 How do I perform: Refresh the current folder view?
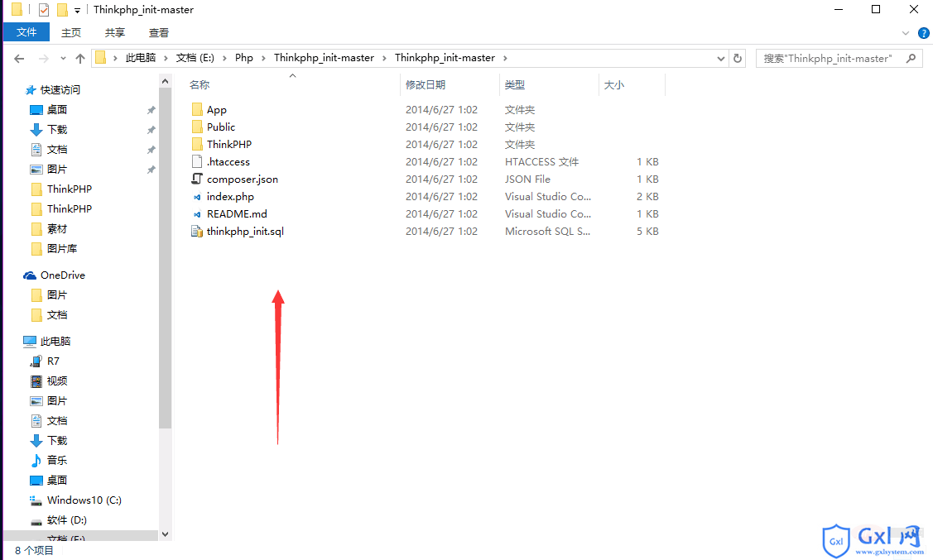tap(738, 58)
